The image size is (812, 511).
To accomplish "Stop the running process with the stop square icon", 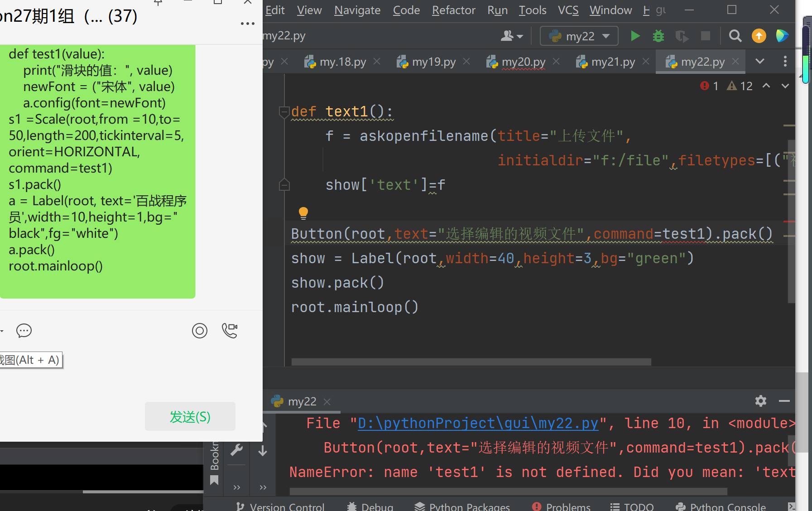I will pyautogui.click(x=705, y=36).
